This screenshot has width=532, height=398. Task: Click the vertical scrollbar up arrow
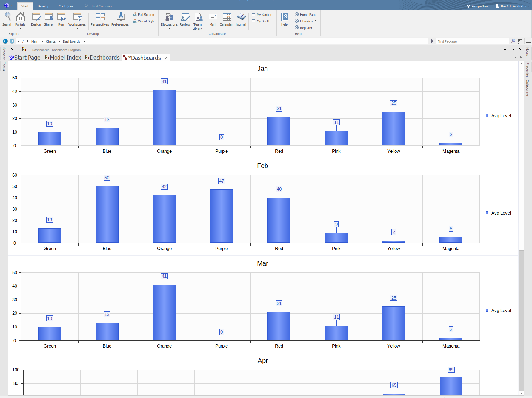point(522,64)
